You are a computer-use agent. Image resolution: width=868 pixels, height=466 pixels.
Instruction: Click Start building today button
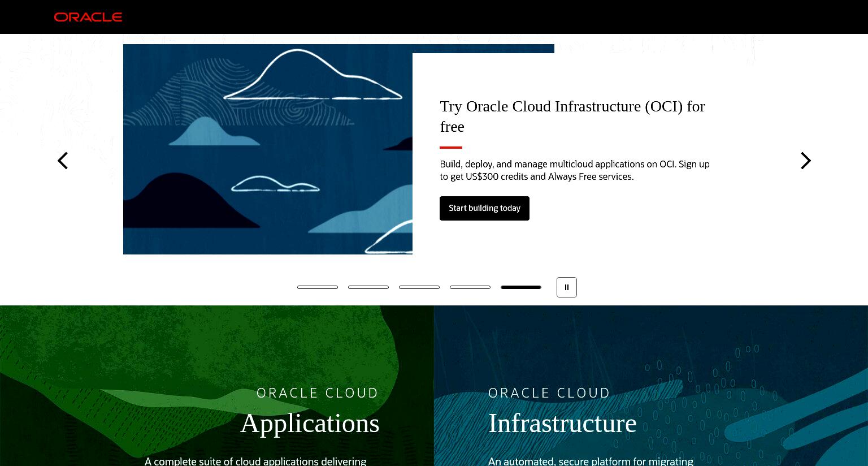[x=484, y=208]
